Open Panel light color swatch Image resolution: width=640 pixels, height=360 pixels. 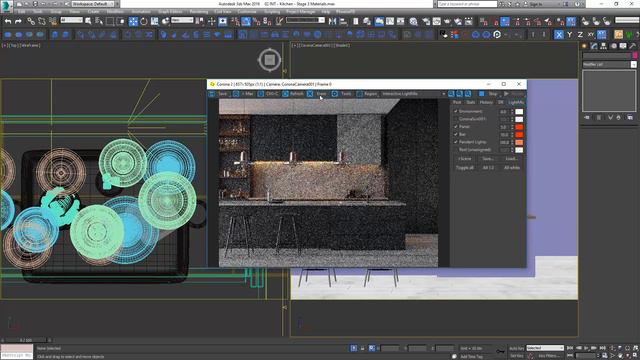click(x=519, y=127)
